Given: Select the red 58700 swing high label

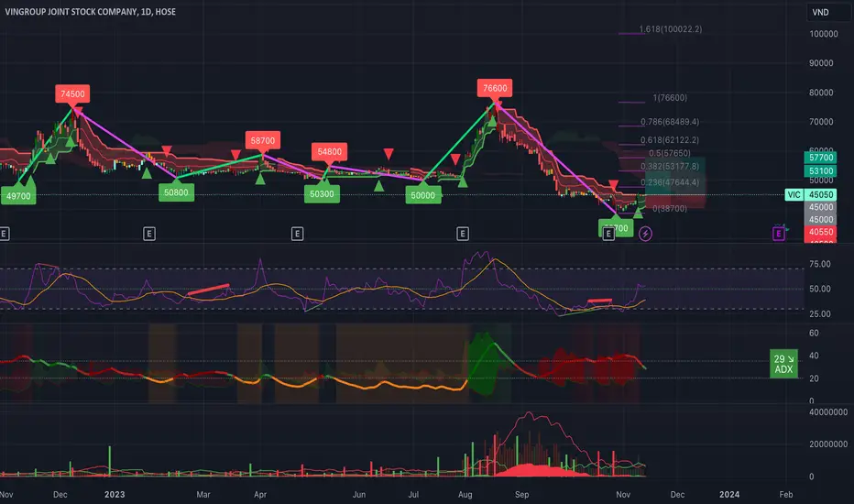Looking at the screenshot, I should point(262,140).
